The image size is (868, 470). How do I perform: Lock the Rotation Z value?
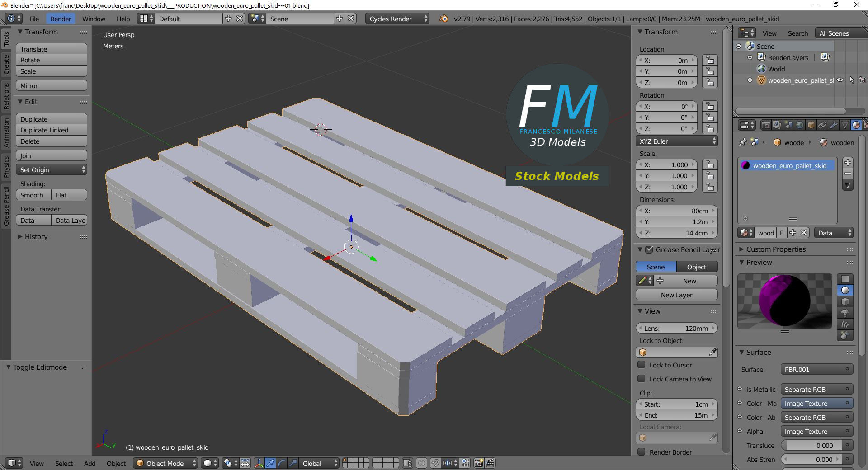710,129
